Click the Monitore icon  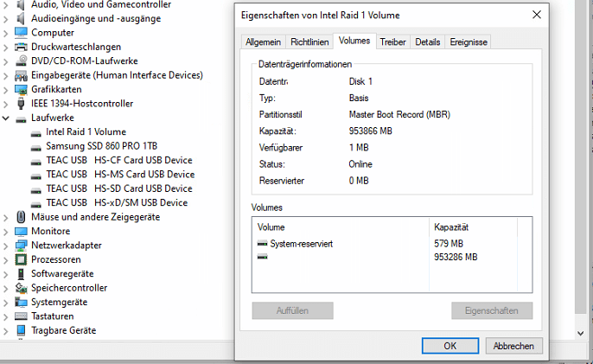tap(21, 231)
